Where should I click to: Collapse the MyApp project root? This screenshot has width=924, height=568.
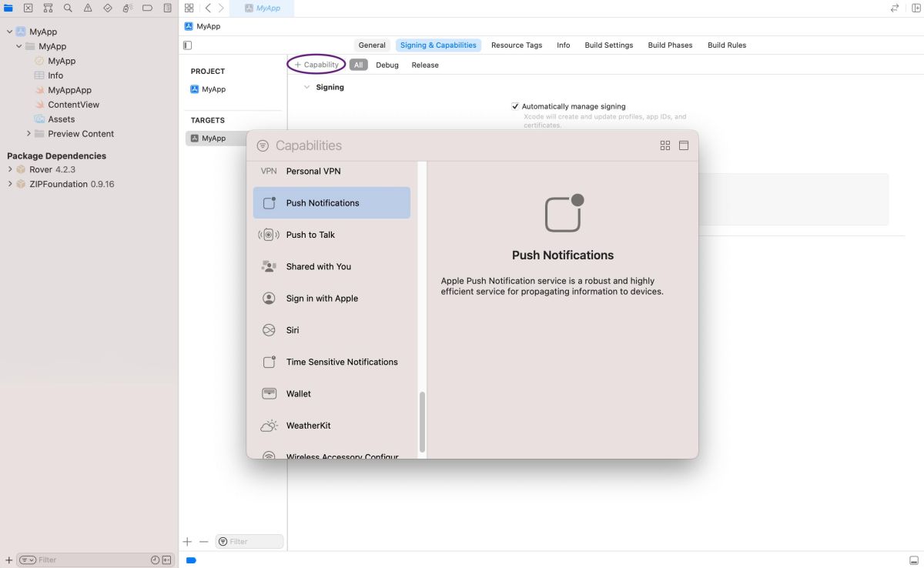tap(9, 32)
